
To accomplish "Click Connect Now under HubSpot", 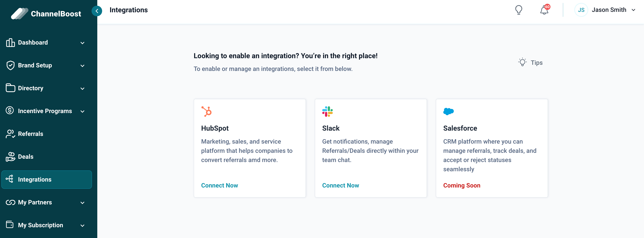I will [219, 185].
